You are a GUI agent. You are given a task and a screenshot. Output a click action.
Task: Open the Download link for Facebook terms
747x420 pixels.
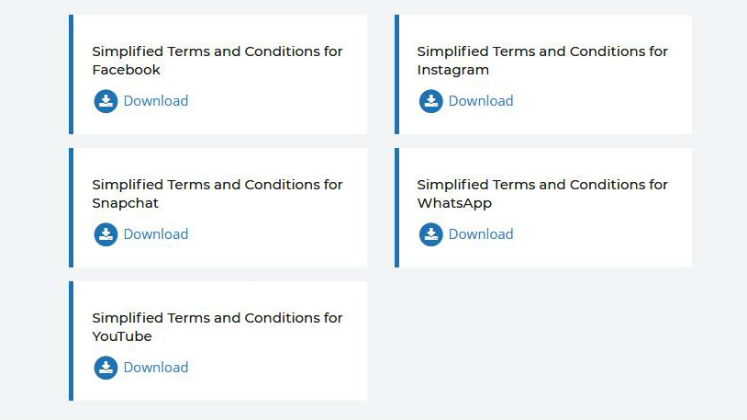155,101
